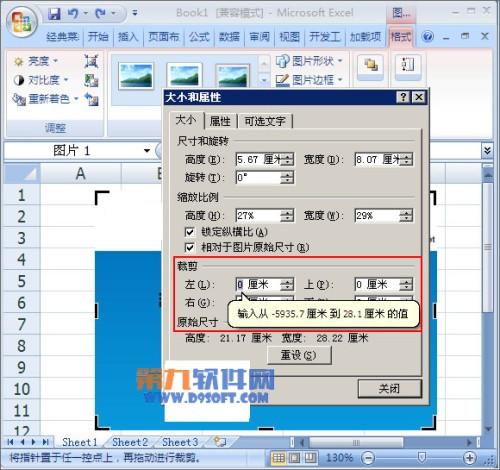Viewport: 500px width, 470px height.
Task: Save workbook via quick access icon
Action: 54,14
